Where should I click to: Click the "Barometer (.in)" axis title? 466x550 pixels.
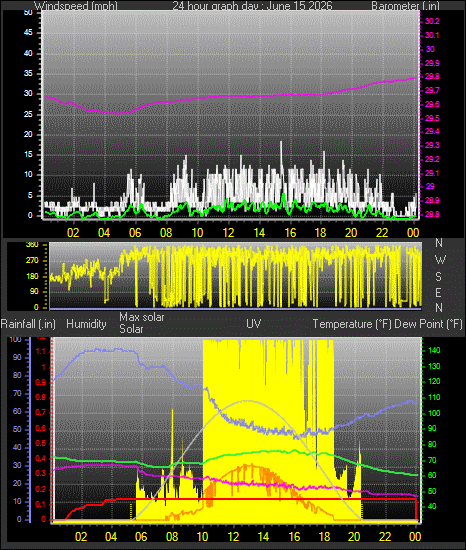(405, 6)
